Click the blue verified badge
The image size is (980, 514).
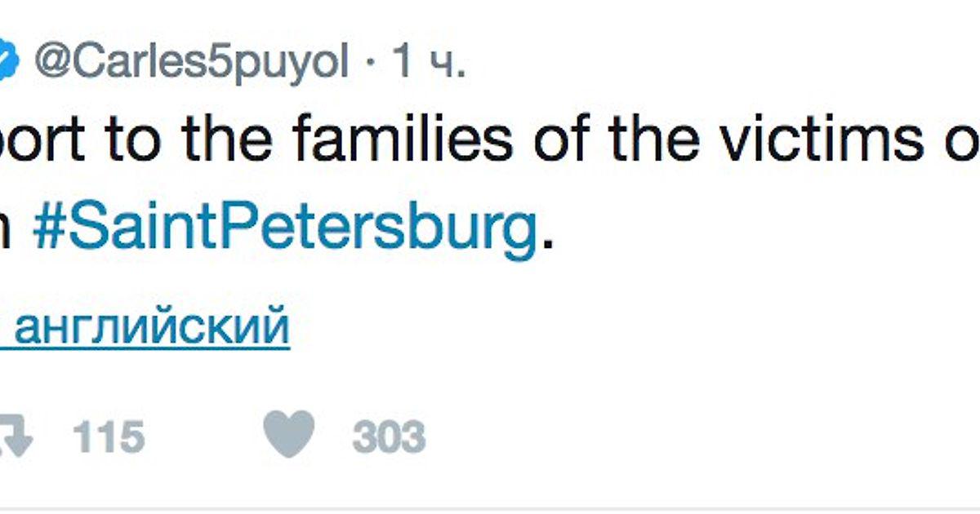[8, 62]
